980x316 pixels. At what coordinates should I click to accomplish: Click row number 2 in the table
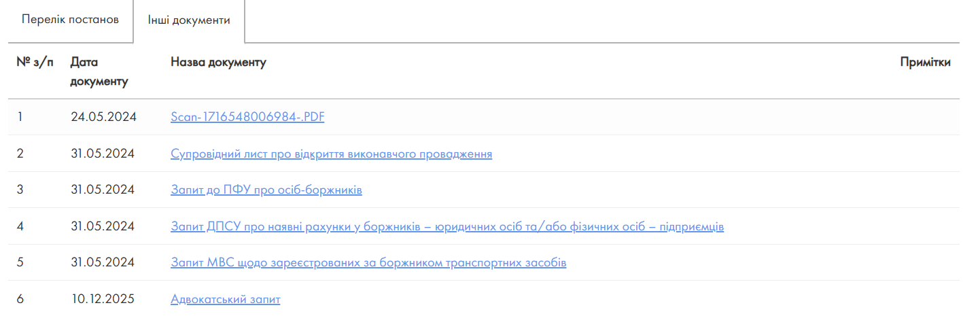click(20, 154)
